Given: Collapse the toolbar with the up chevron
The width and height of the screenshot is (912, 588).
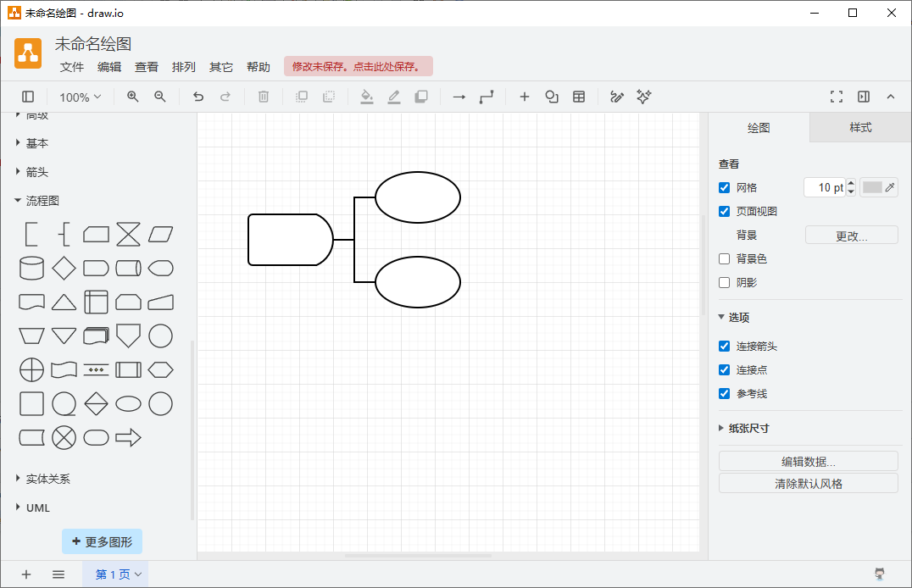Looking at the screenshot, I should pyautogui.click(x=891, y=97).
